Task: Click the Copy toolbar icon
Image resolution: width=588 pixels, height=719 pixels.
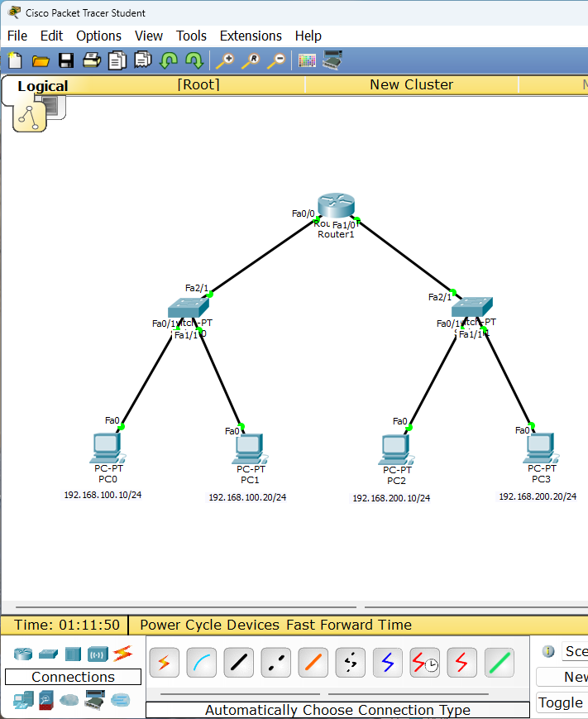Action: pyautogui.click(x=117, y=60)
